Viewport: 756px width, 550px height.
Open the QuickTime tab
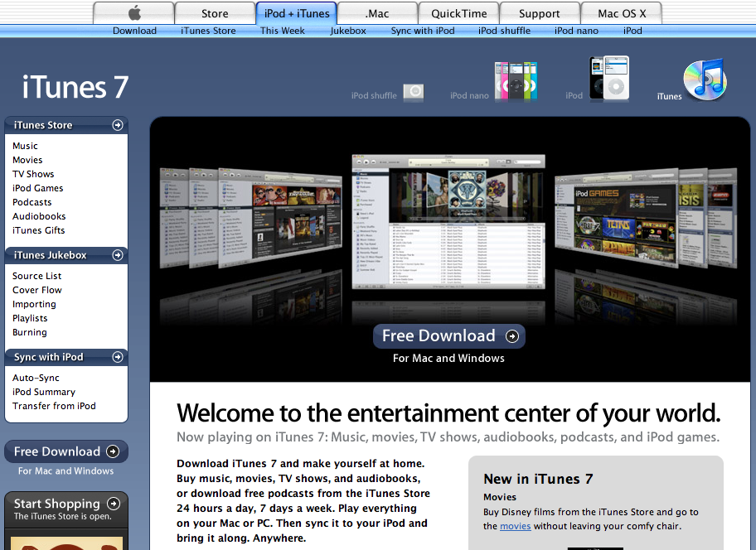459,13
